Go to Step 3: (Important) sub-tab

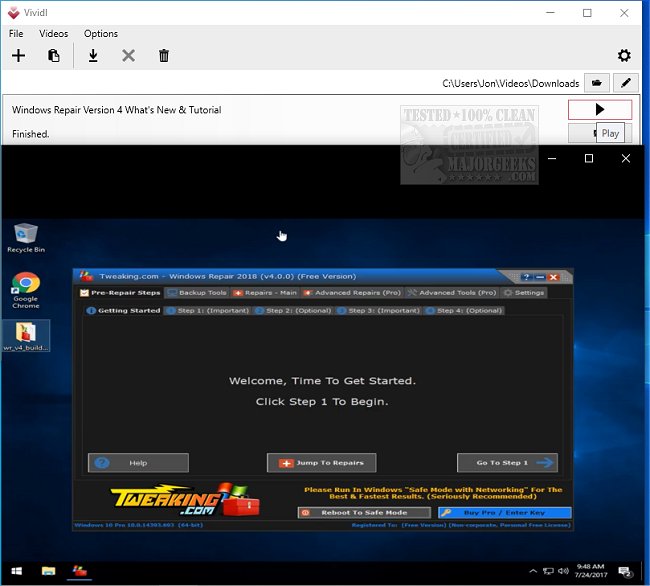coord(378,310)
